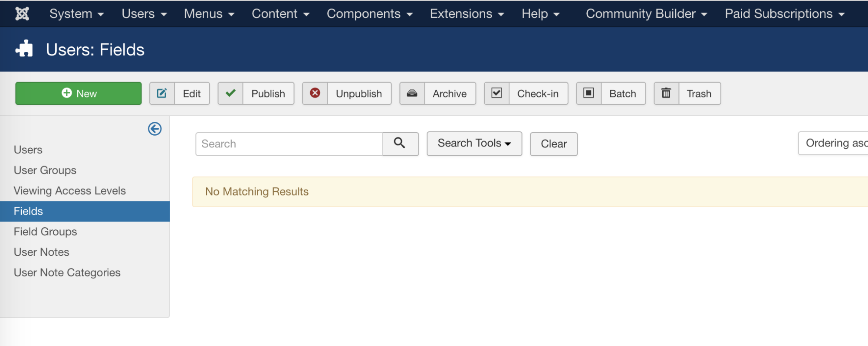This screenshot has height=346, width=868.
Task: Click the Archive drawer icon
Action: click(x=412, y=93)
